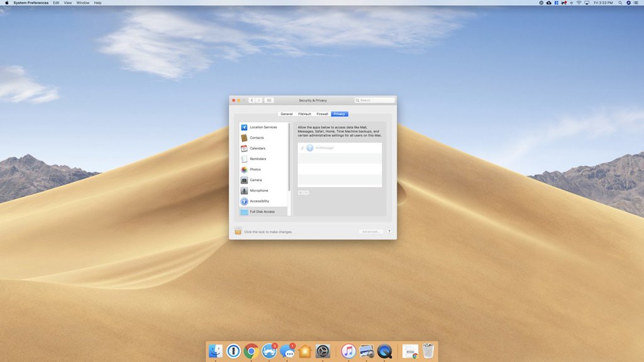This screenshot has height=362, width=644.
Task: Click the Show All grid button
Action: 269,100
